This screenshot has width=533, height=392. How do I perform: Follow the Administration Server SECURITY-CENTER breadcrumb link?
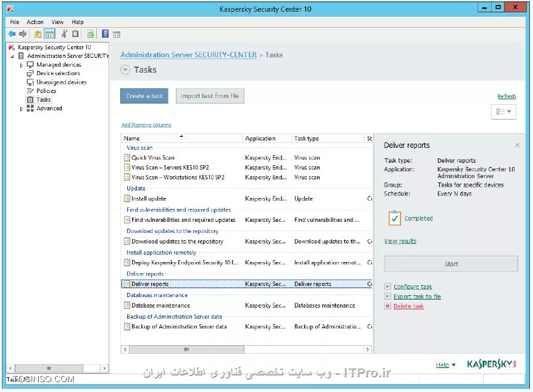pyautogui.click(x=189, y=55)
